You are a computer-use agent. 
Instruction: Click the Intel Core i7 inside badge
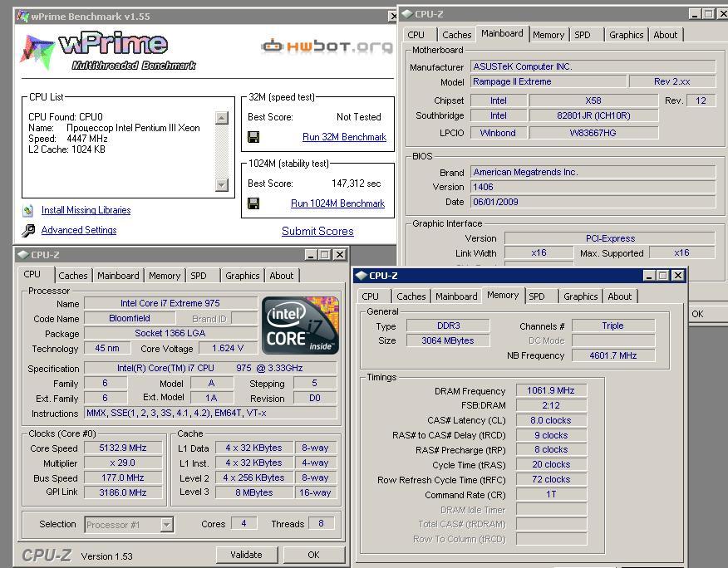(300, 326)
